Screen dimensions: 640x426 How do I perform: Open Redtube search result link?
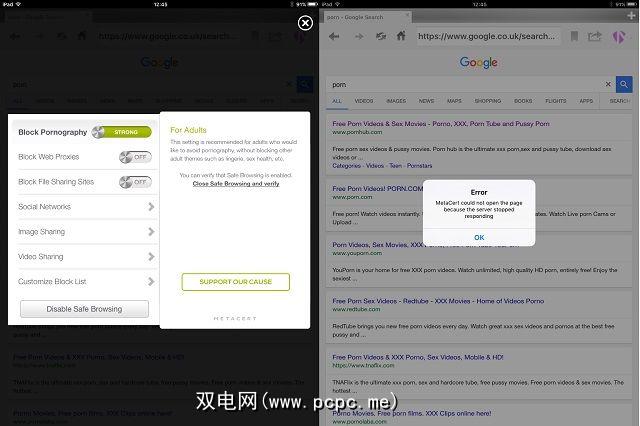438,301
